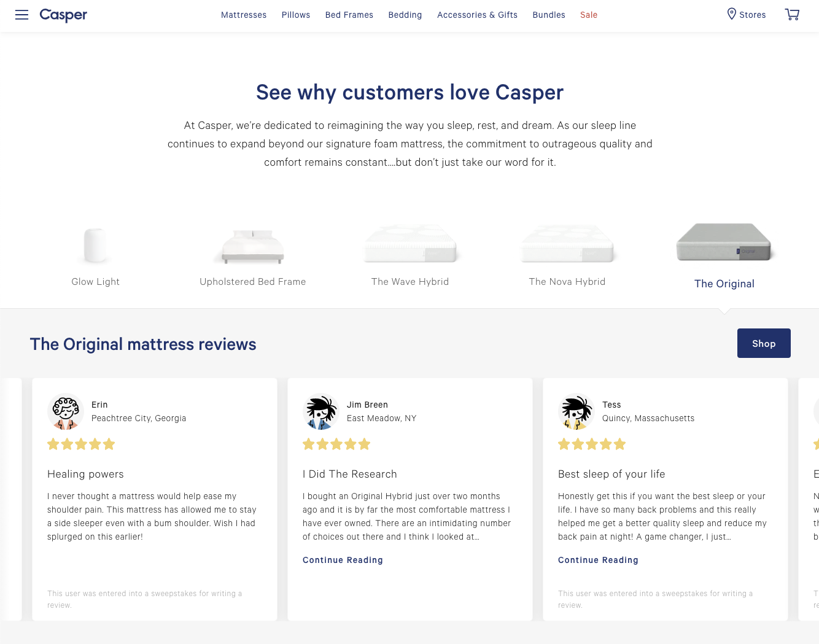Visit the Sale link
This screenshot has width=819, height=644.
click(x=589, y=15)
